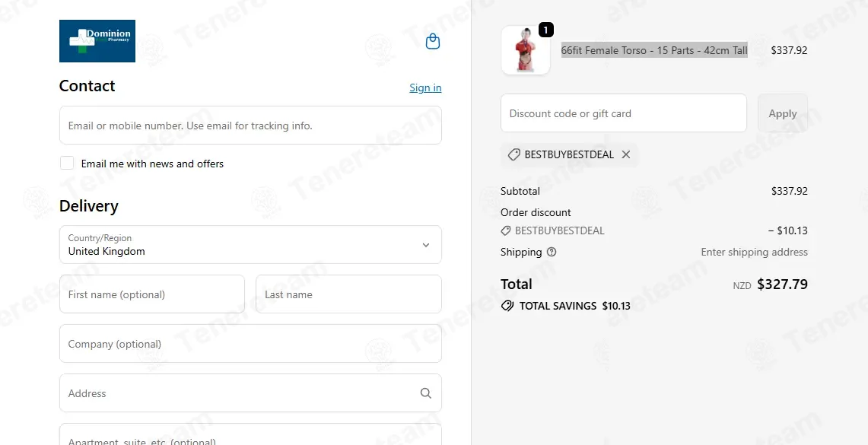Focus the discount code or gift card field

coord(623,113)
